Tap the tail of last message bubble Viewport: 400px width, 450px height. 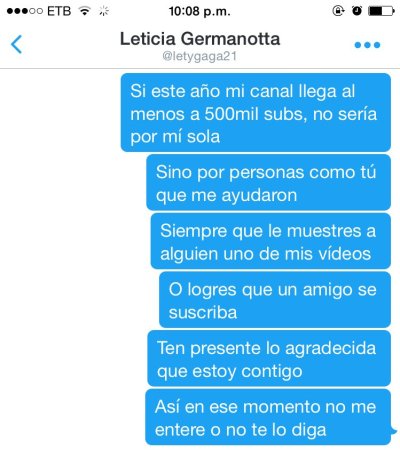(x=393, y=431)
